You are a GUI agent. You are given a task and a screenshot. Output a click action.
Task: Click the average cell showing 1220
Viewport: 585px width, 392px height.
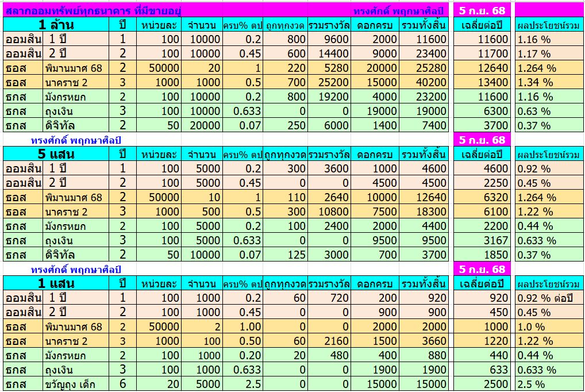pos(482,341)
